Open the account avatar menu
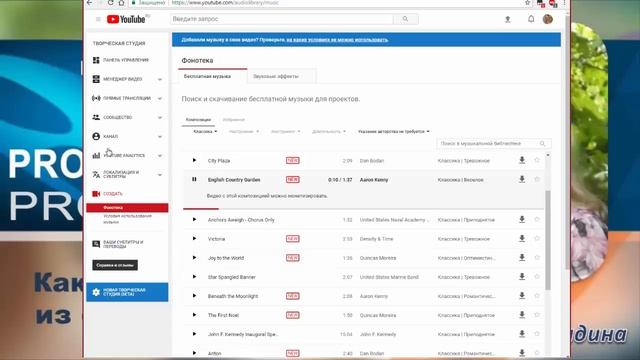This screenshot has width=640, height=360. click(x=548, y=19)
